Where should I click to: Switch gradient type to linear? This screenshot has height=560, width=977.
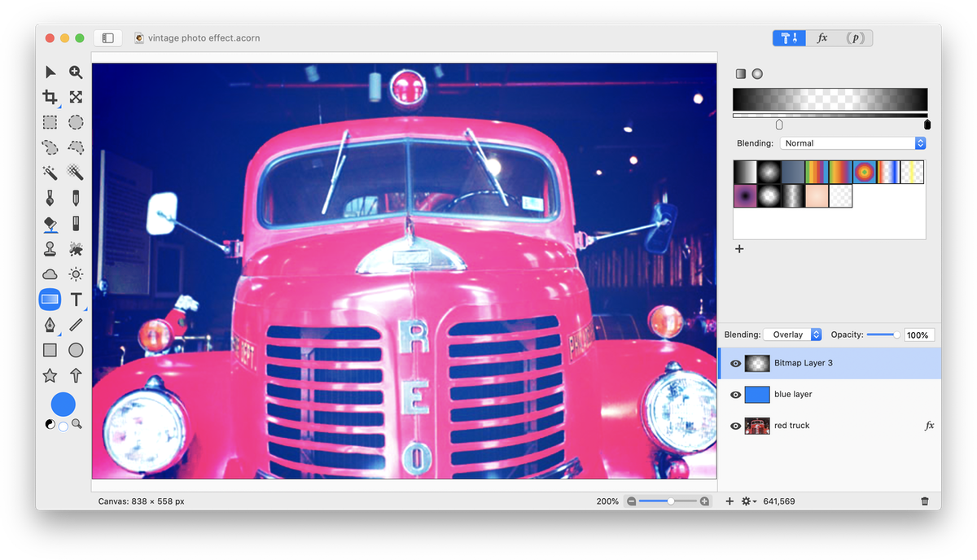click(741, 74)
